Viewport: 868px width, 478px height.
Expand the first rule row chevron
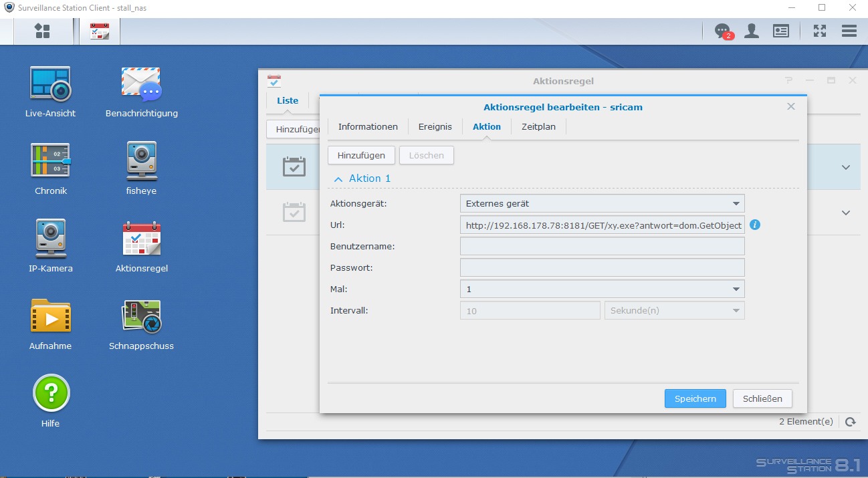(846, 167)
